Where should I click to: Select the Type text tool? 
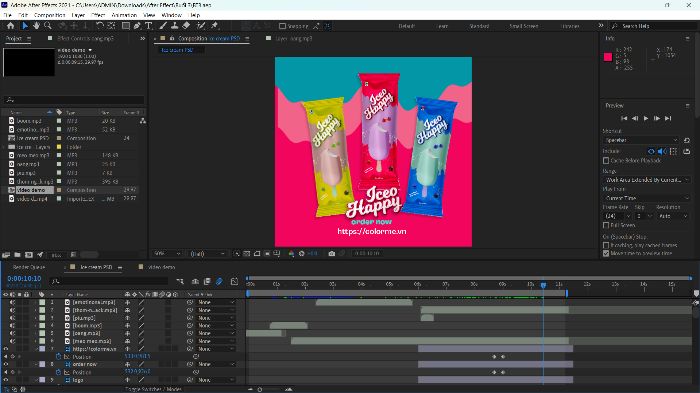click(x=149, y=26)
